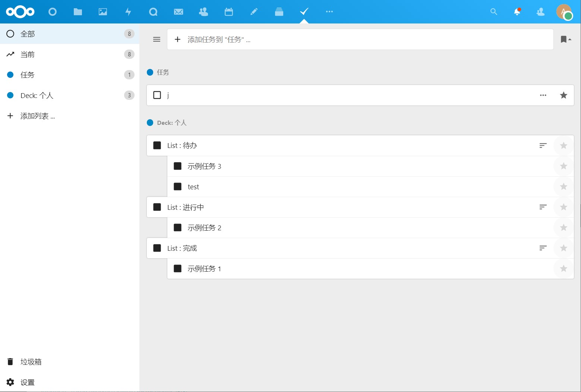581x392 pixels.
Task: Collapse subtasks of List : 待办
Action: coord(543,145)
